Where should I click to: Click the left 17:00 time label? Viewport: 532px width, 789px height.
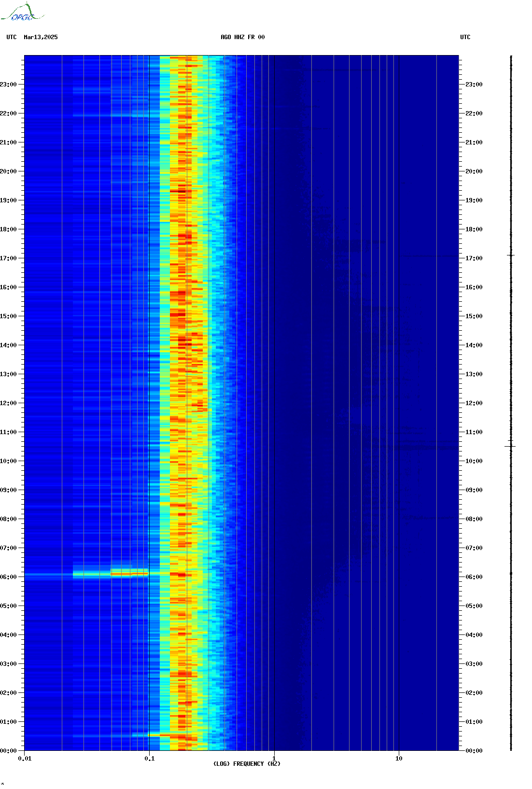(8, 258)
